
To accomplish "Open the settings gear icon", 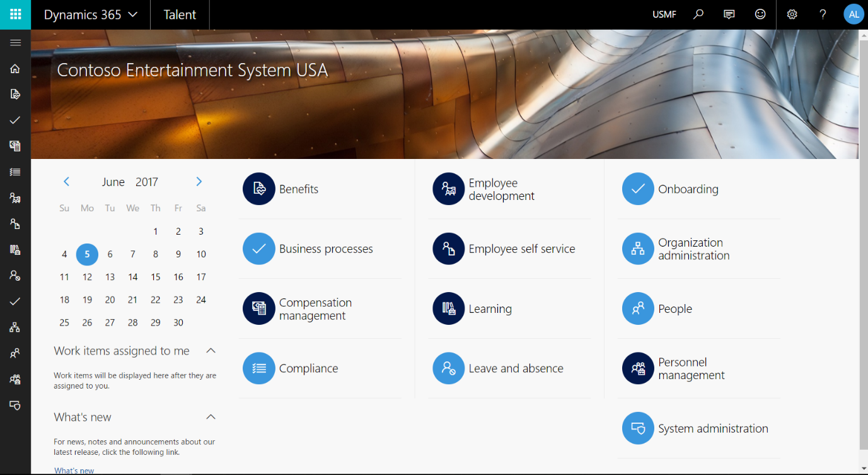I will pos(792,15).
